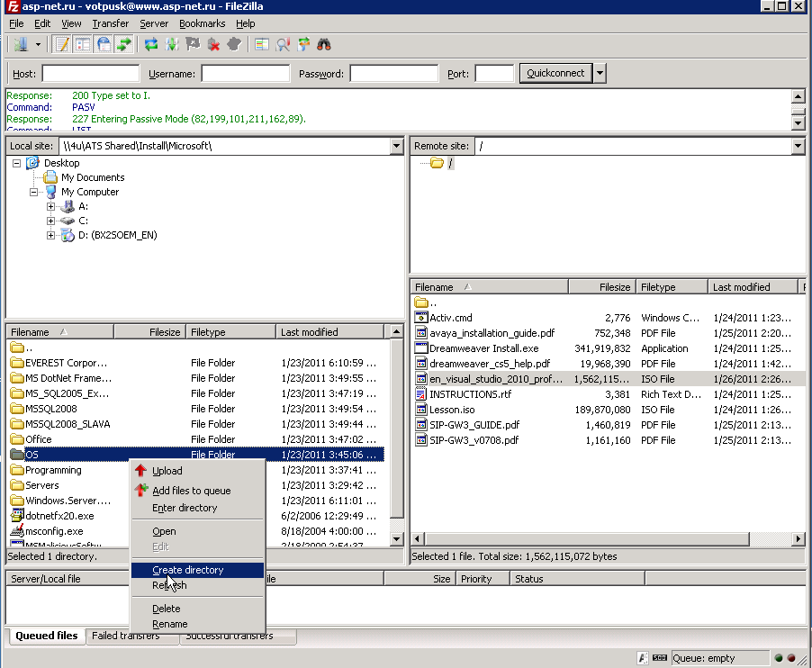The image size is (812, 668).
Task: Toggle local directory tree display
Action: point(83,44)
